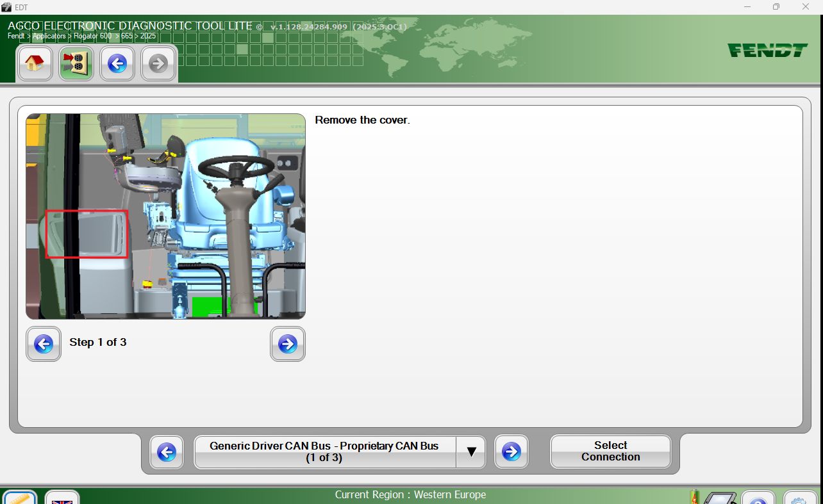Screen dimensions: 823x504
Task: Click AGCO Electronic Diagnostic Tool Lite title
Action: [130, 26]
